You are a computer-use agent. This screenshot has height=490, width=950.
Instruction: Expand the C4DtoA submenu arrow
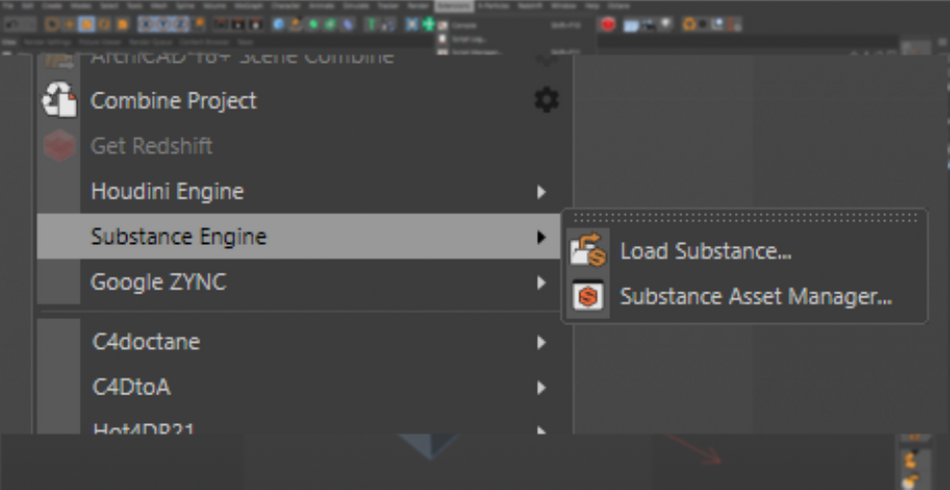click(x=541, y=388)
